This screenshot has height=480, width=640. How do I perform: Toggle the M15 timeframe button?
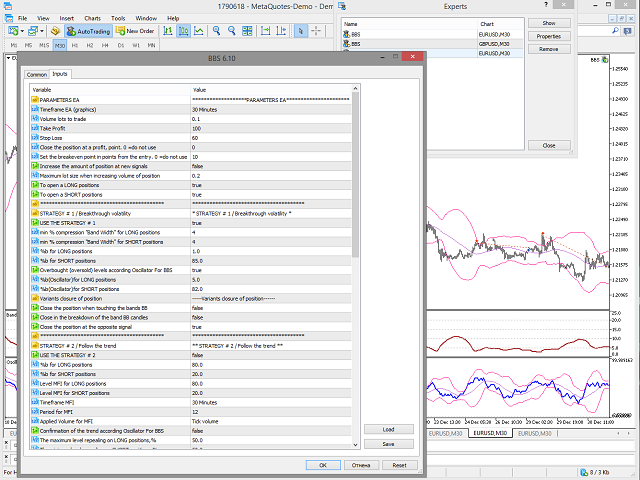click(x=44, y=45)
